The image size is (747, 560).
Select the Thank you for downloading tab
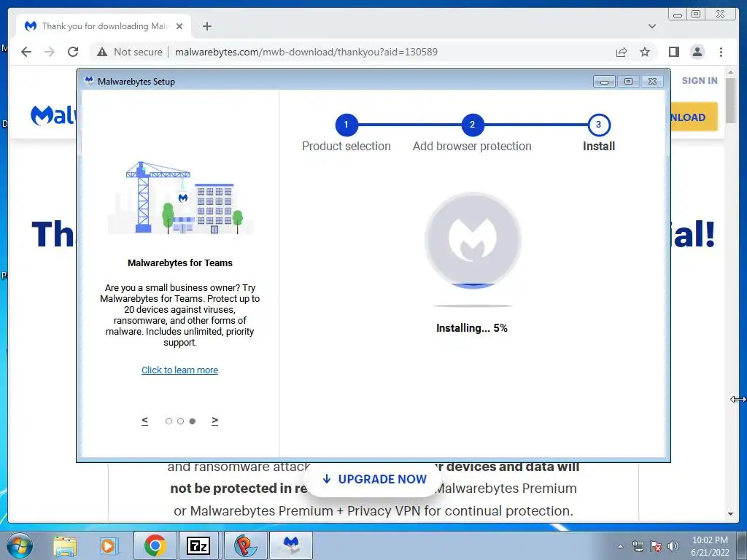pos(104,26)
